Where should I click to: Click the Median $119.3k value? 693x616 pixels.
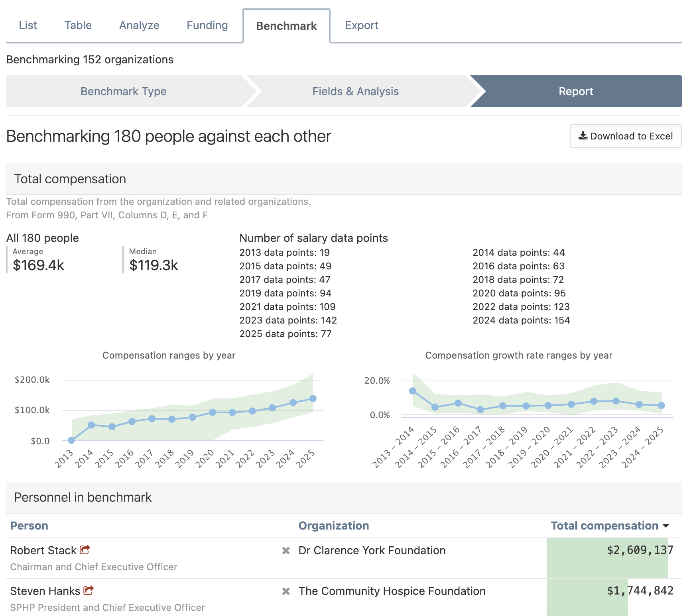pyautogui.click(x=154, y=265)
